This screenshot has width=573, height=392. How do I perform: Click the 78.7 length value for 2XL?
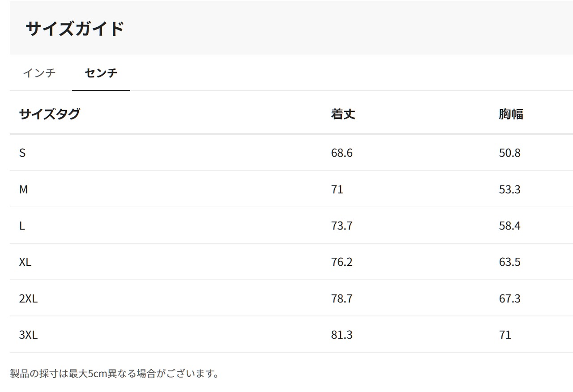click(342, 298)
